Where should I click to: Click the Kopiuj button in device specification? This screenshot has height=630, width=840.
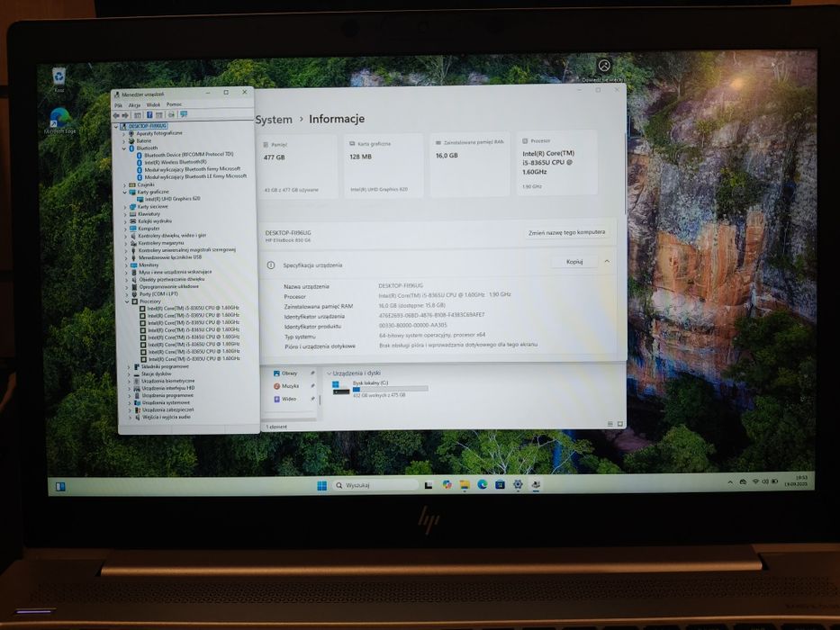click(574, 262)
